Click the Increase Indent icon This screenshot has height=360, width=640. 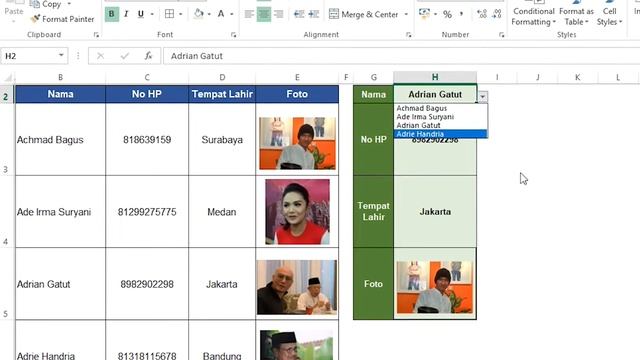coord(314,14)
